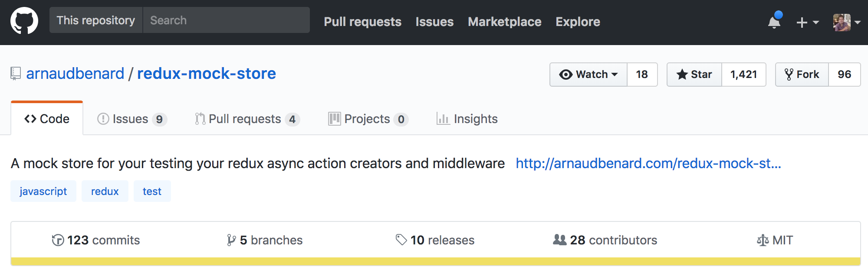View the 123 commits history
The width and height of the screenshot is (868, 273).
pos(95,240)
